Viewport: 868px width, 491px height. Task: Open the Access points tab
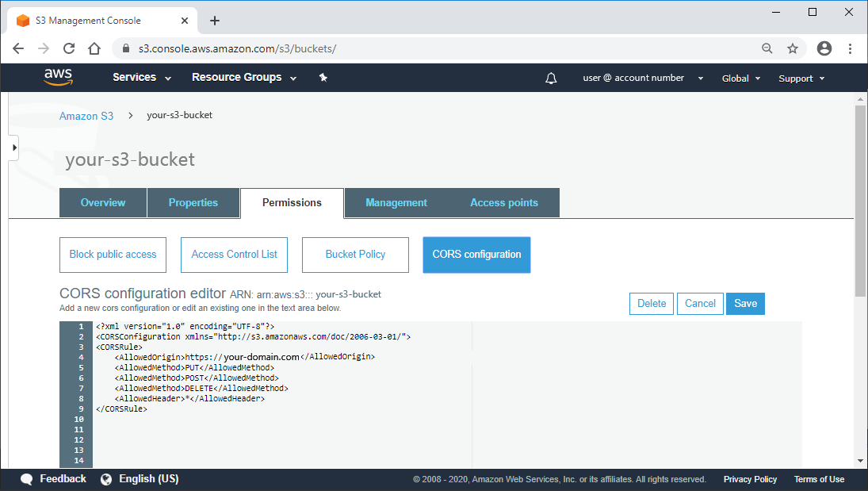tap(503, 203)
